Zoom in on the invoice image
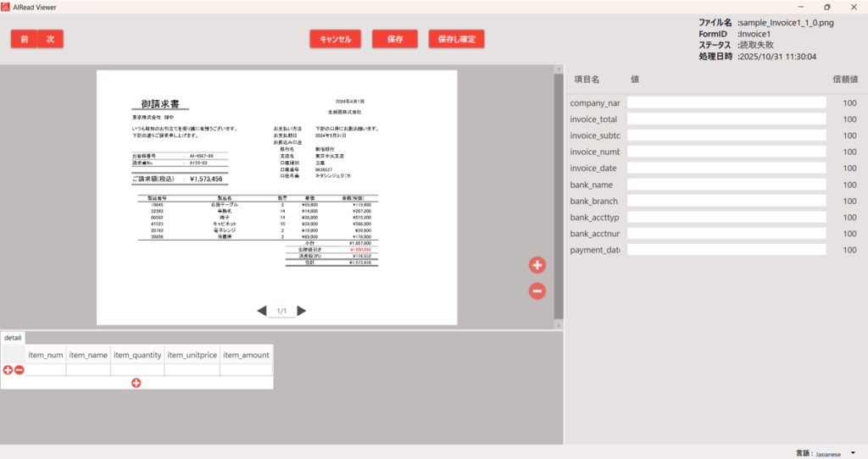Screen dimensions: 868x459 point(537,265)
